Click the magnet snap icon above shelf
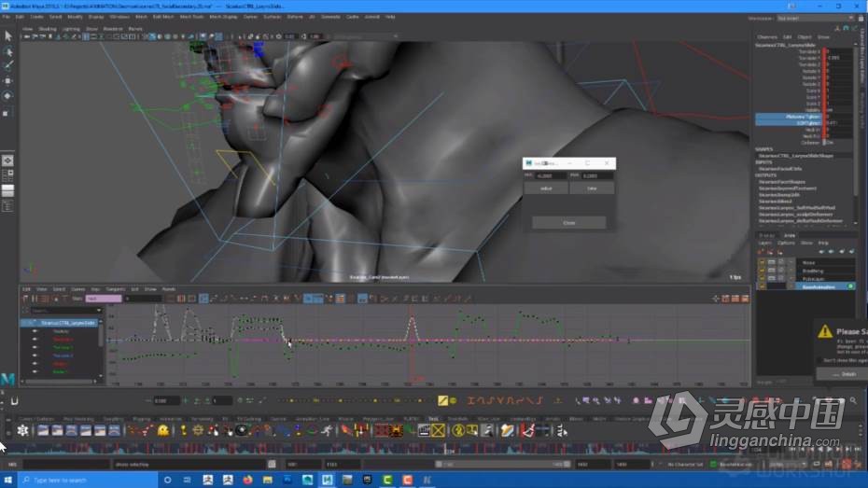868x488 pixels. [14, 401]
